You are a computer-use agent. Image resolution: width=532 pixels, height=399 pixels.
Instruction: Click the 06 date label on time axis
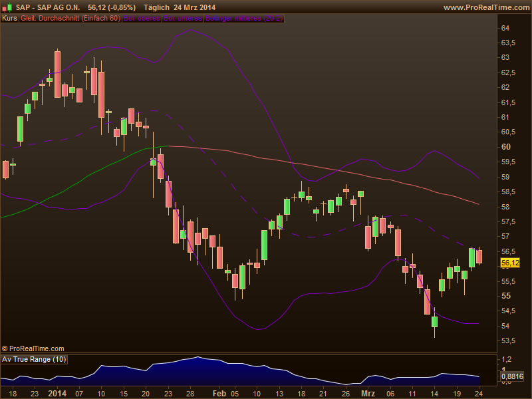390,394
